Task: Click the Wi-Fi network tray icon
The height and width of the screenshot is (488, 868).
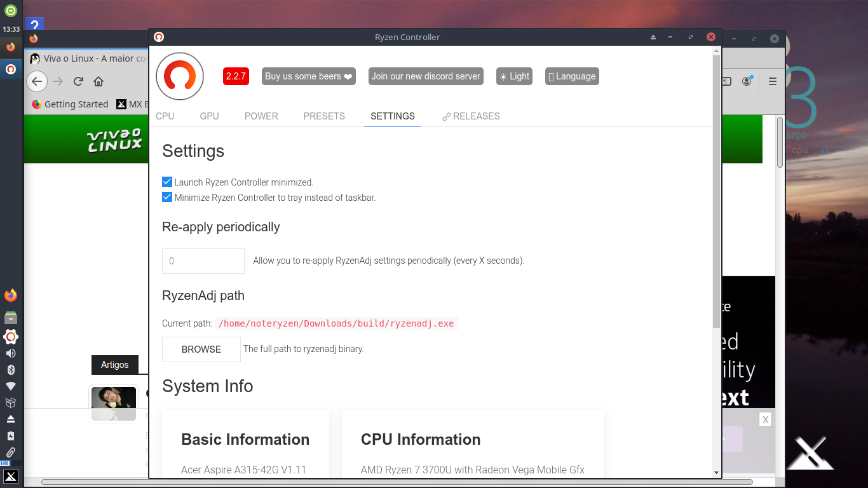Action: click(11, 386)
